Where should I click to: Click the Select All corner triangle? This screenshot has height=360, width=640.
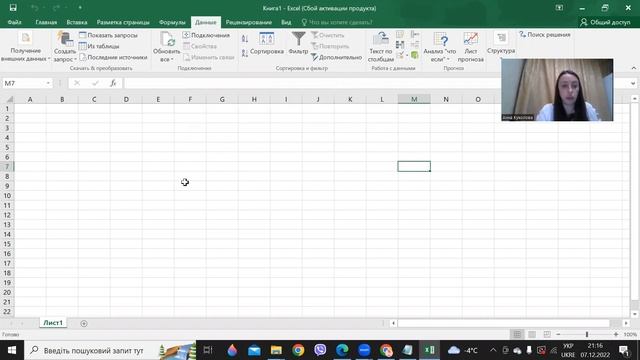9,99
